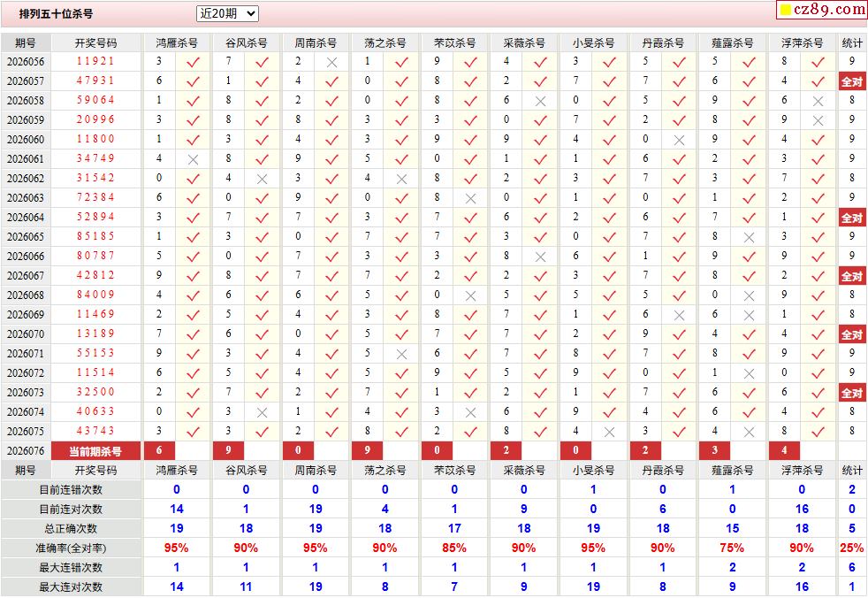Click the X mark for 芣苡杀号 in row 2026068
The image size is (868, 598).
click(x=470, y=296)
